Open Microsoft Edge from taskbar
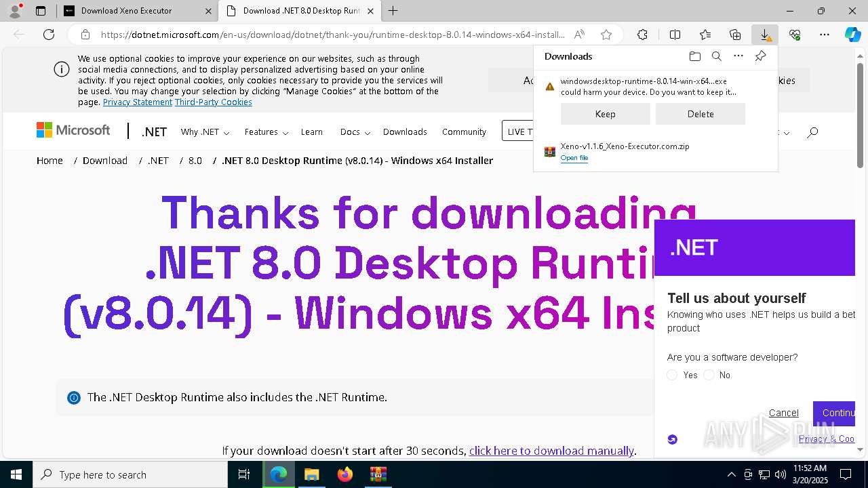The width and height of the screenshot is (868, 488). [x=279, y=474]
